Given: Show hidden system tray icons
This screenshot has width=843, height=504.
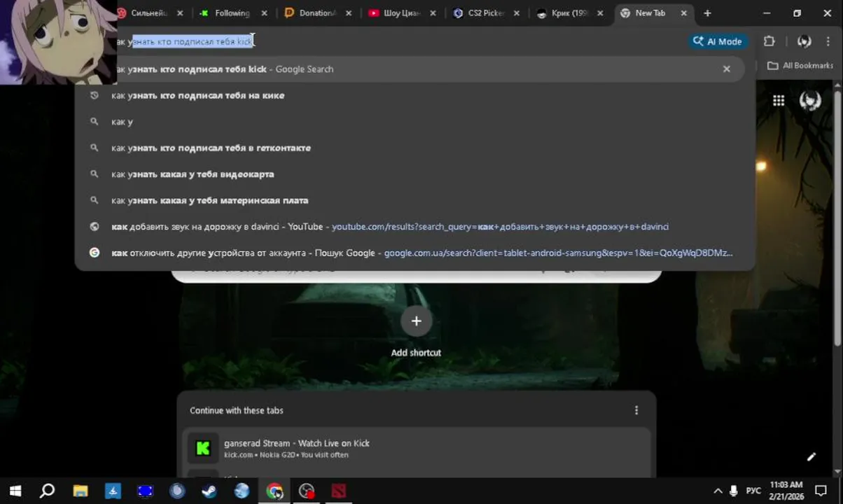Looking at the screenshot, I should coord(718,491).
